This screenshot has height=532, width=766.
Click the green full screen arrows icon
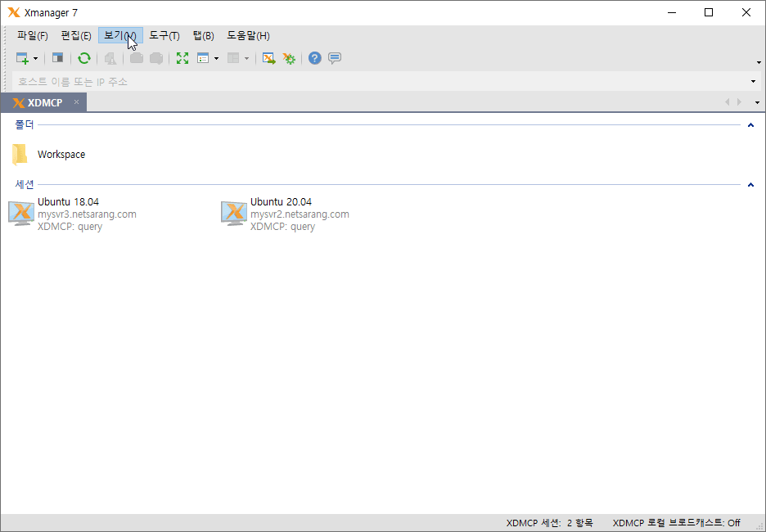coord(182,58)
